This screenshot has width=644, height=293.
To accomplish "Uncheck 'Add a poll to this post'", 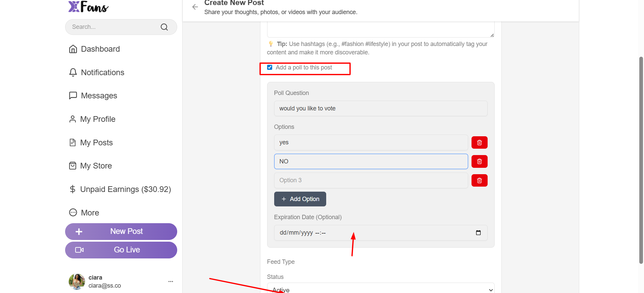I will point(270,67).
